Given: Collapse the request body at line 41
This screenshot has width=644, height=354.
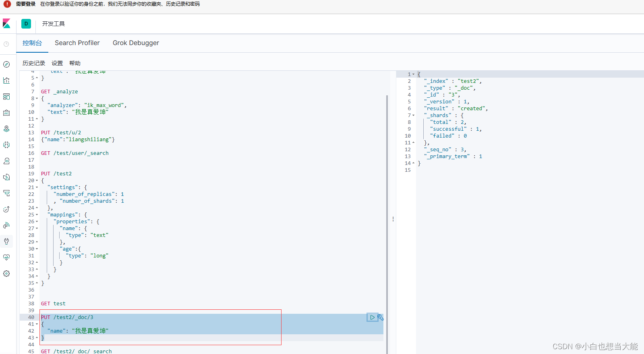Looking at the screenshot, I should pos(37,324).
